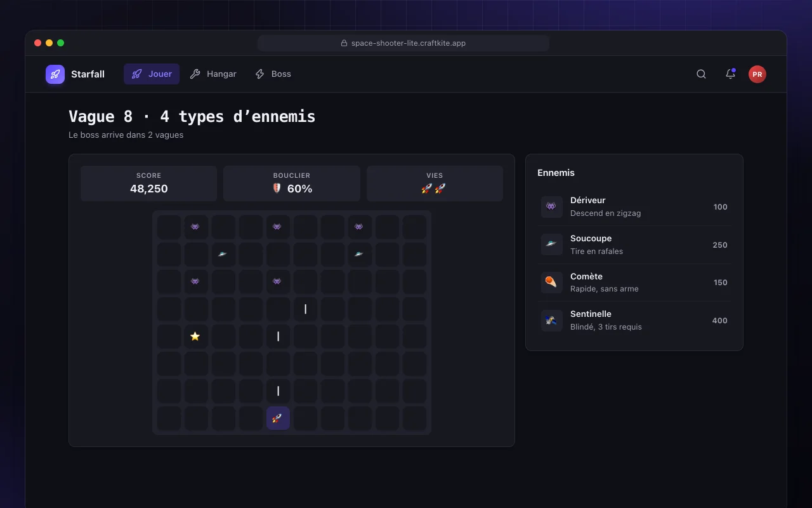This screenshot has width=812, height=508.
Task: Click the Starfall rocket logo icon
Action: (x=55, y=74)
